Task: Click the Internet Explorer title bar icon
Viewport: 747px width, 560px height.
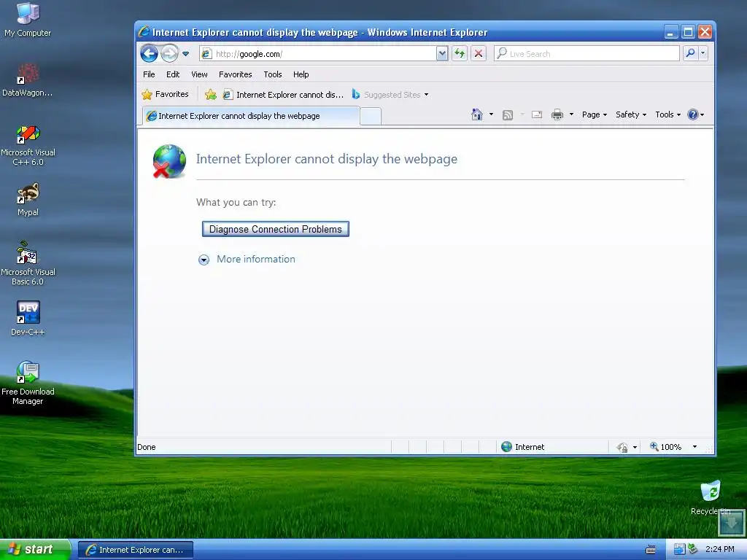Action: tap(144, 31)
